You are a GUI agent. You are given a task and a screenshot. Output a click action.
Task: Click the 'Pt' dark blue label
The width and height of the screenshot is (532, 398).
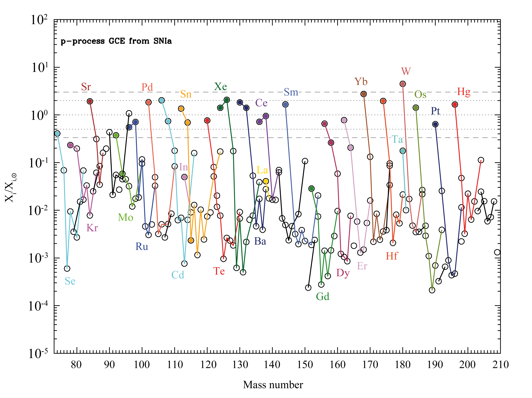pyautogui.click(x=435, y=111)
